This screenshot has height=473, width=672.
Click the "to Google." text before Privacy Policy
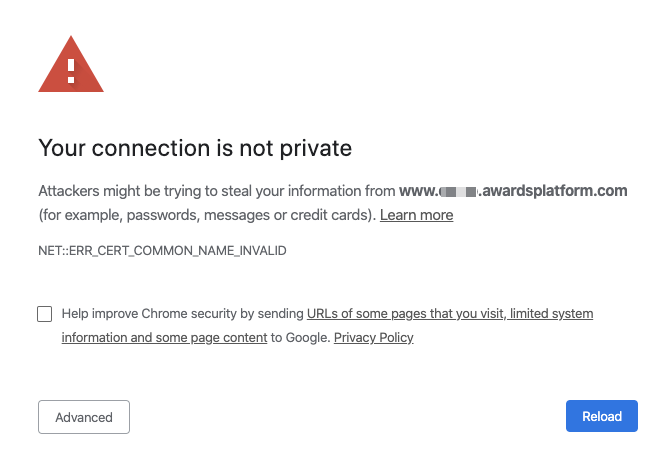(x=300, y=338)
